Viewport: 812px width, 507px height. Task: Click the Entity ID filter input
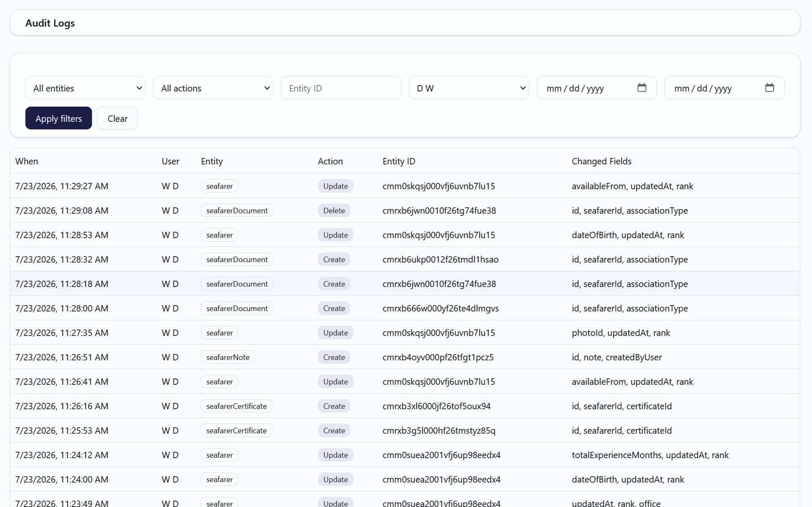pos(341,88)
